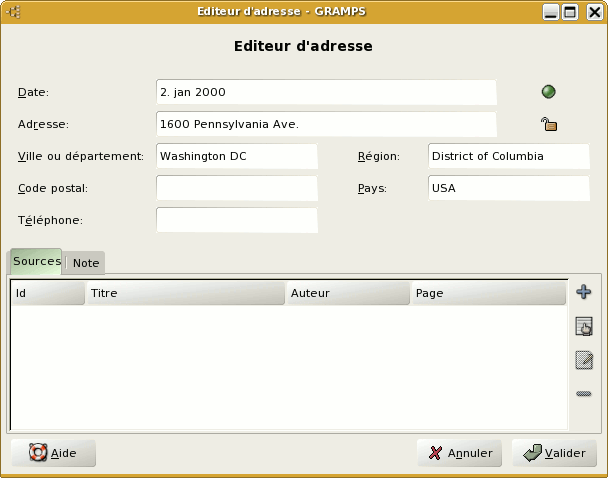The width and height of the screenshot is (608, 478).
Task: Focus the Adresse text field
Action: pyautogui.click(x=326, y=124)
